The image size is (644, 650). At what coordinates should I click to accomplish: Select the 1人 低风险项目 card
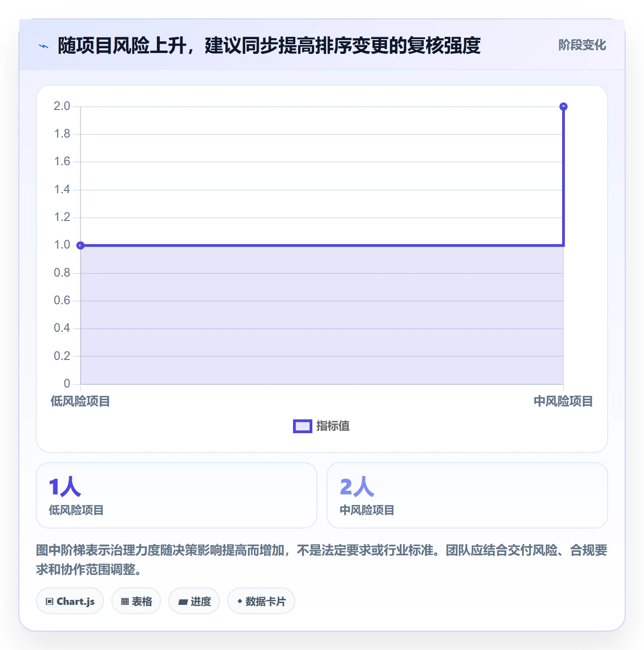click(177, 495)
